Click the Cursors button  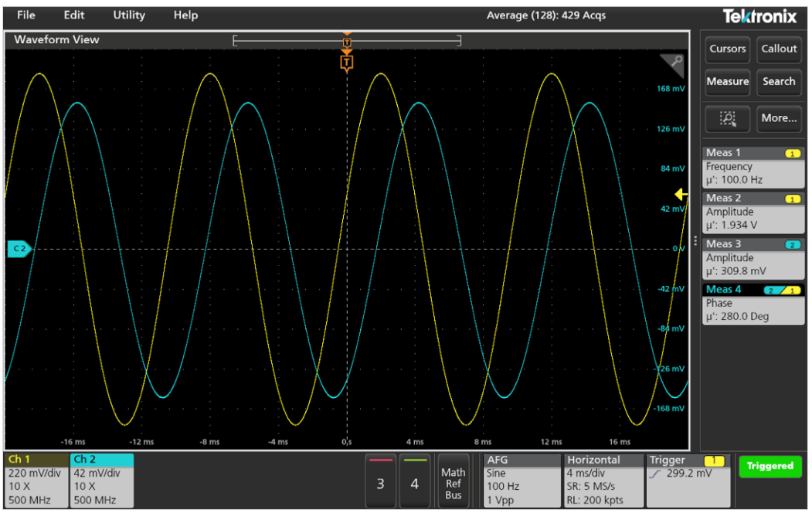pos(727,49)
